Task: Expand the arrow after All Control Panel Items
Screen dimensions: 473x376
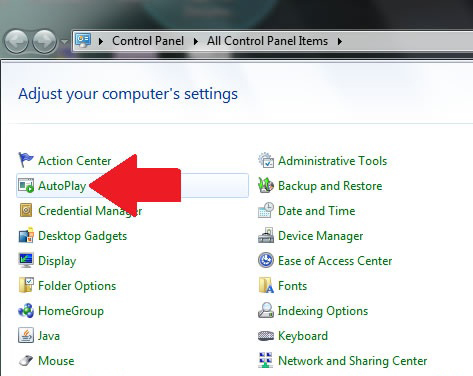Action: [x=340, y=41]
